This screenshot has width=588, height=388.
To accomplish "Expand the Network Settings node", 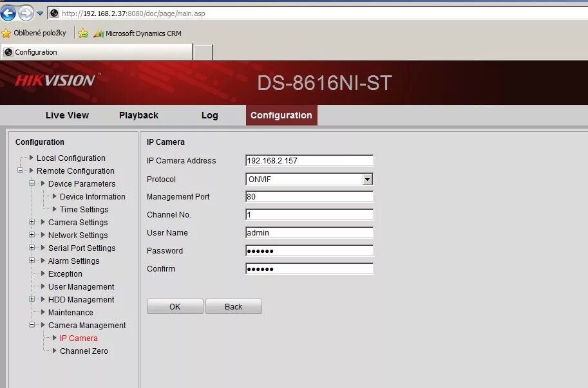I will point(32,235).
